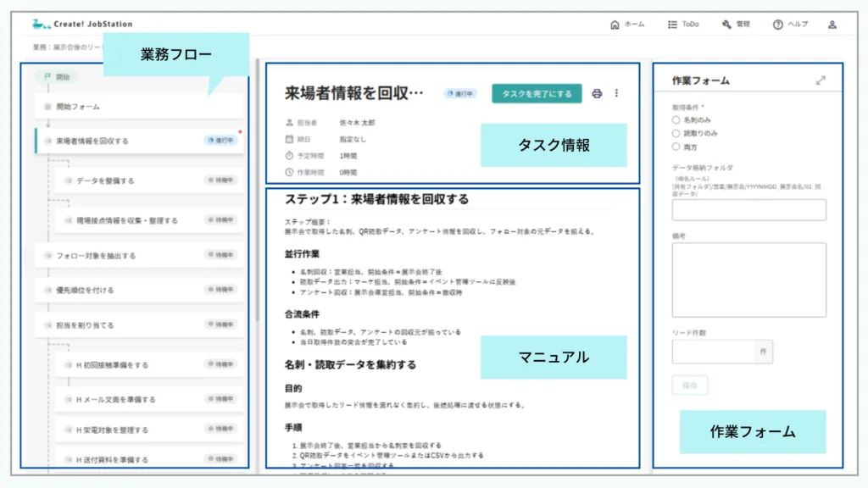Click the workflow panel vertical scrollbar
Screen dimensions: 868x488
258,186
